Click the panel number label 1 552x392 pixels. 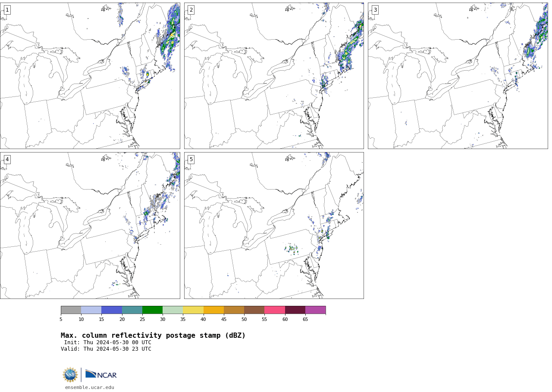7,10
